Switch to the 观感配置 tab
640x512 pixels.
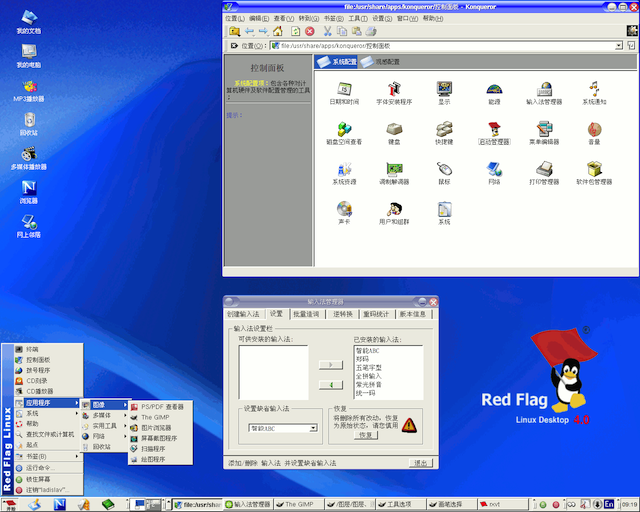(x=382, y=62)
